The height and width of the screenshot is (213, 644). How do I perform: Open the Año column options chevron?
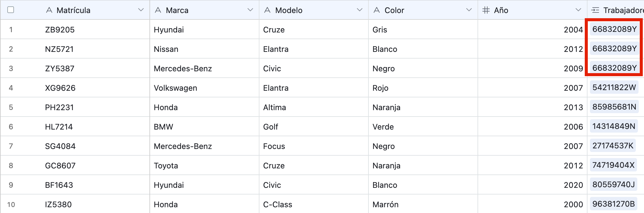(x=578, y=10)
